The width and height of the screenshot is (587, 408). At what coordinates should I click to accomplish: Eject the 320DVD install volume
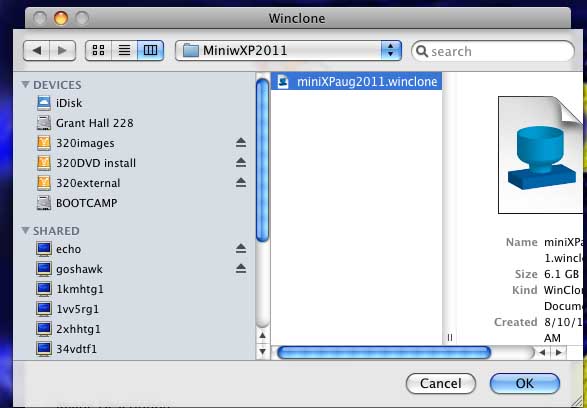241,162
